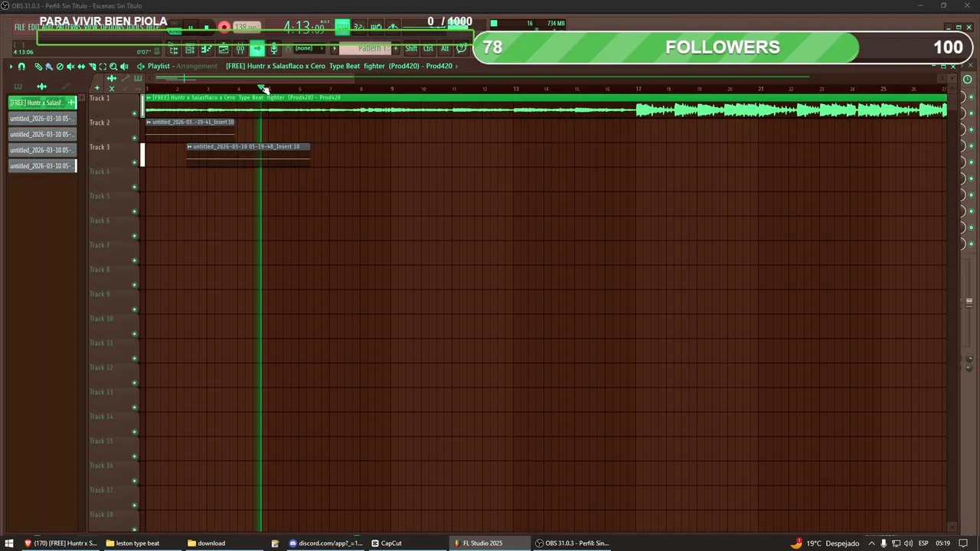This screenshot has width=980, height=551.
Task: Mute Track 5 using its green dot
Action: click(135, 212)
